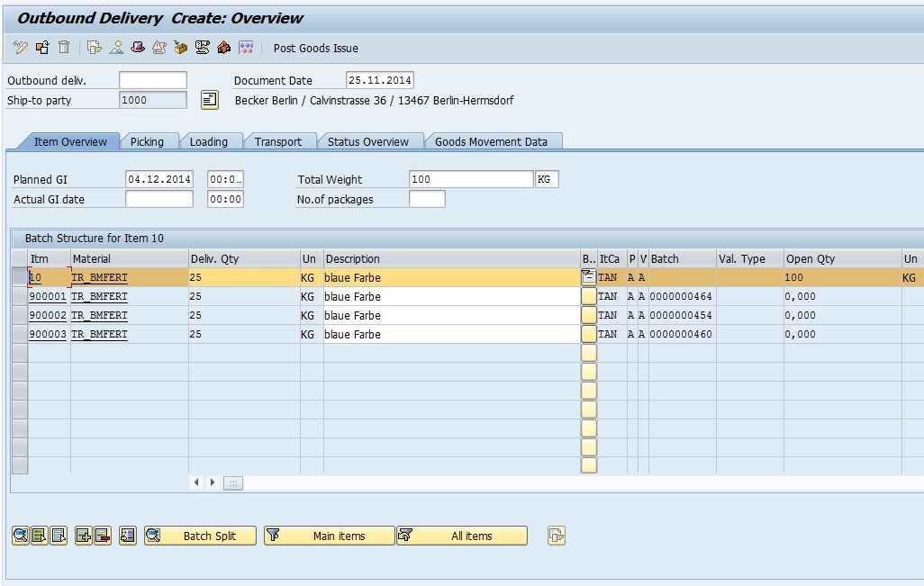Open ship-to party address details icon
This screenshot has width=924, height=586.
(210, 100)
